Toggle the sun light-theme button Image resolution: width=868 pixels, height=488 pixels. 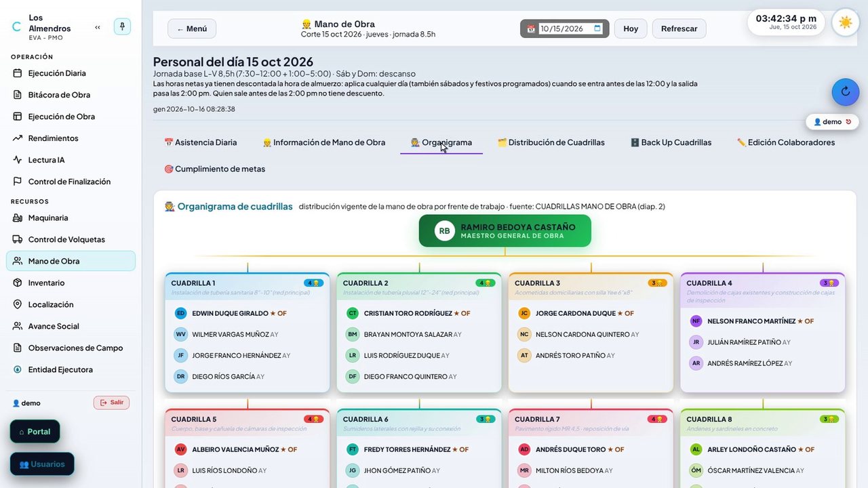[845, 22]
